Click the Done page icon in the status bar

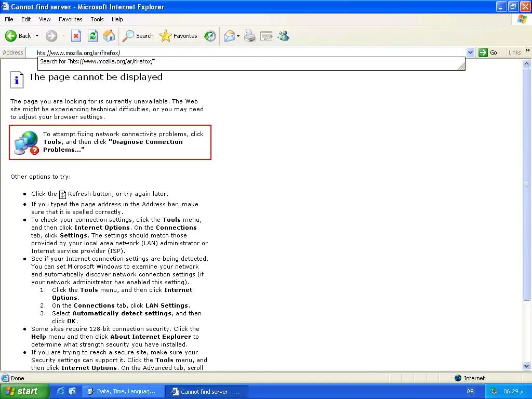click(5, 378)
